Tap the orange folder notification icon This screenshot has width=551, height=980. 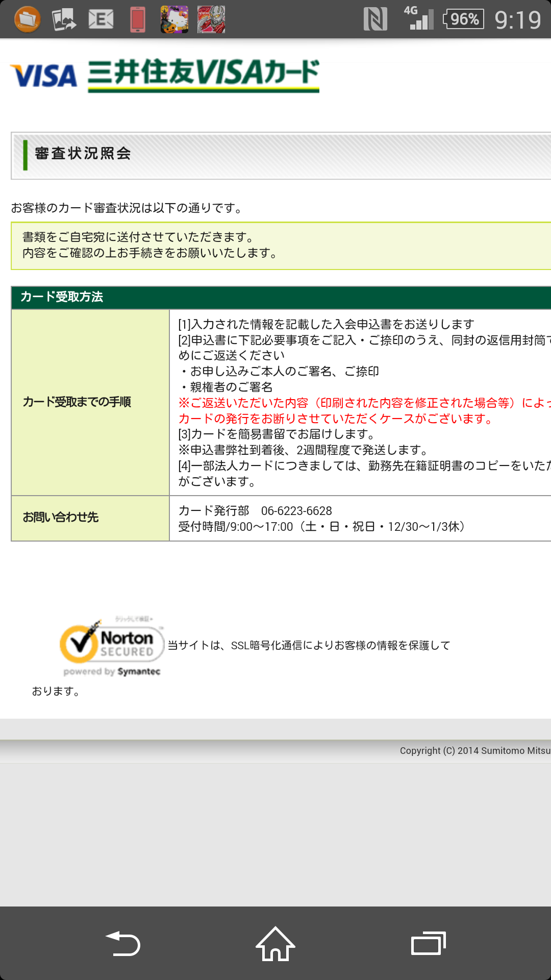coord(28,19)
